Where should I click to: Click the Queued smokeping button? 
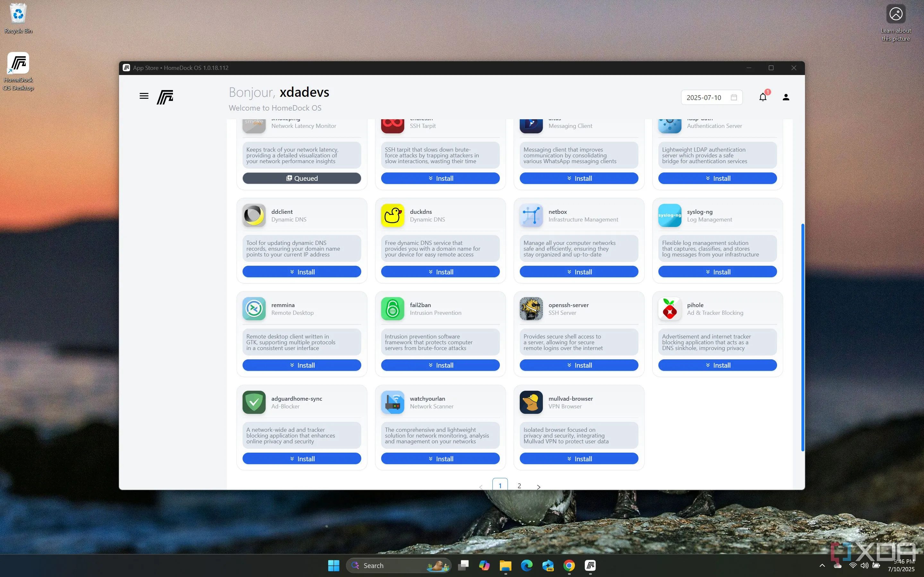pyautogui.click(x=302, y=178)
